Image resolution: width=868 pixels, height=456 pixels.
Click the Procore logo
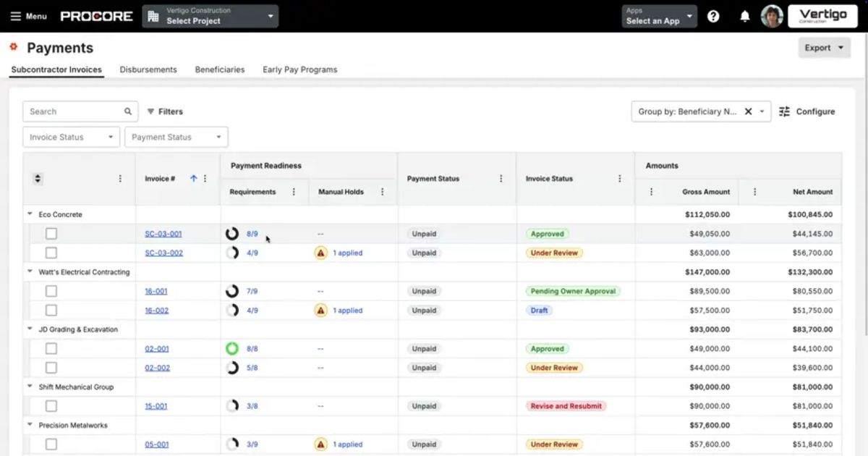96,16
